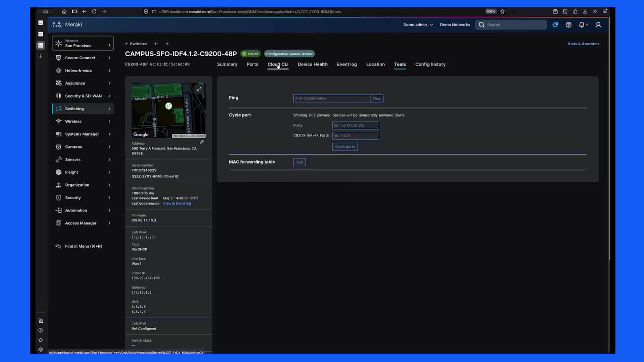Go to next switch arrow
The image size is (644, 362).
coord(167,44)
